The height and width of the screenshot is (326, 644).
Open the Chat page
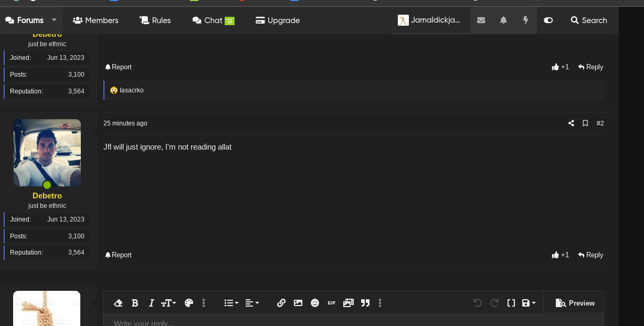(213, 20)
